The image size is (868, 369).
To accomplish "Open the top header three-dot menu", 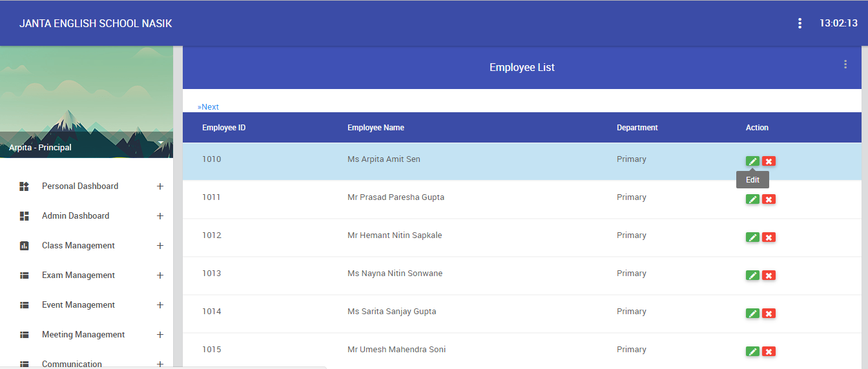I will pos(800,23).
